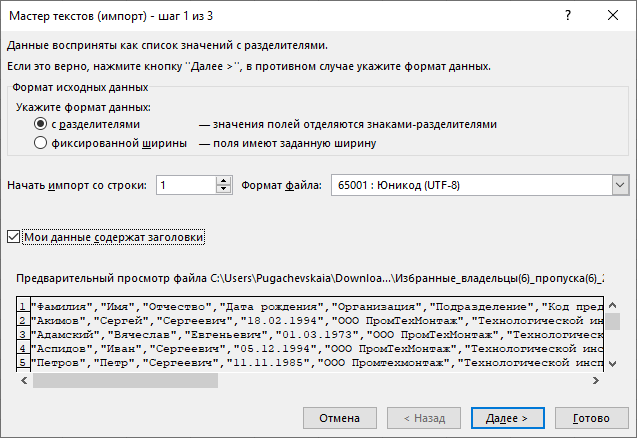Image resolution: width=637 pixels, height=438 pixels.
Task: Select the "с разделителями" radio option
Action: 41,124
